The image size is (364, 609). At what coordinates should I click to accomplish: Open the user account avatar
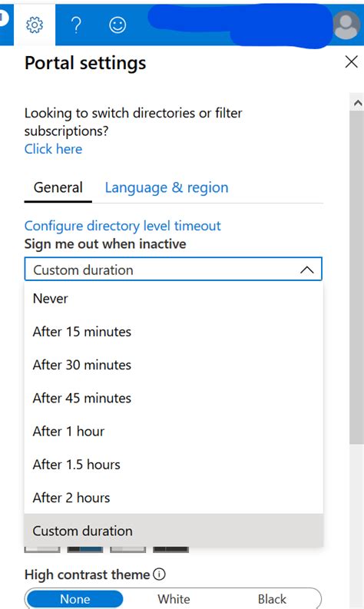(346, 25)
